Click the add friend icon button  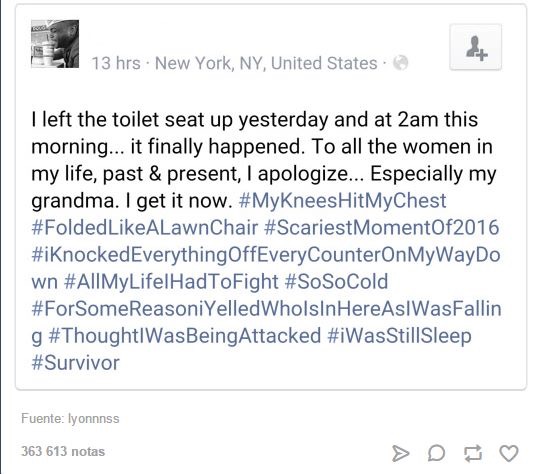pos(475,47)
